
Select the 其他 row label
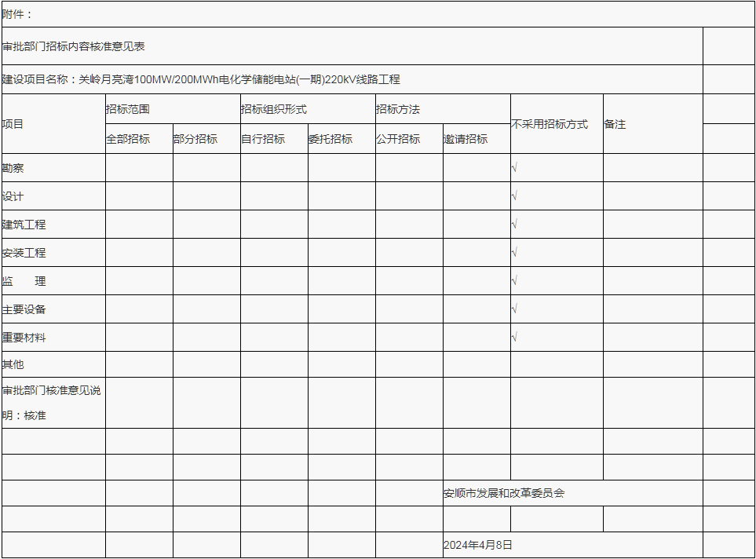(x=13, y=364)
